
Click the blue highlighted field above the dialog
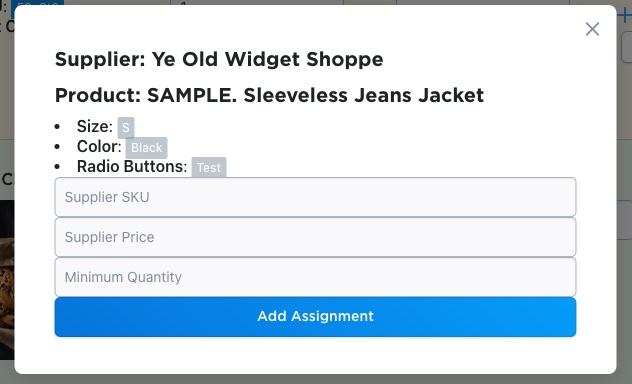37,3
